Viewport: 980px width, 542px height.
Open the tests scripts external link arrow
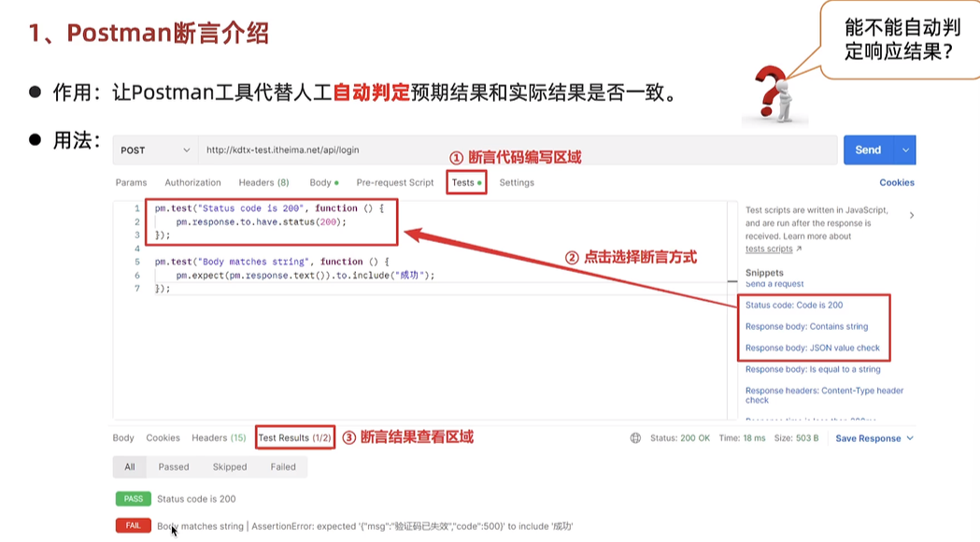799,249
